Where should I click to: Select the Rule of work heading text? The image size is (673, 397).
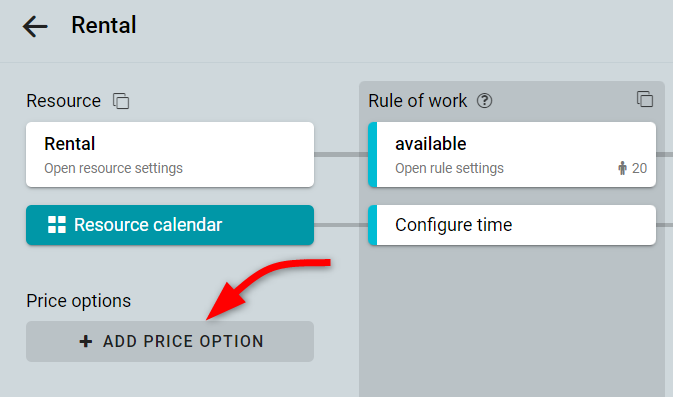418,101
